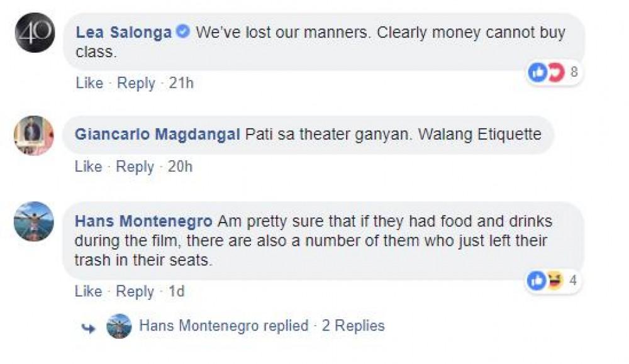
Task: Like Giancarlo Magdangal's comment
Action: [x=89, y=167]
